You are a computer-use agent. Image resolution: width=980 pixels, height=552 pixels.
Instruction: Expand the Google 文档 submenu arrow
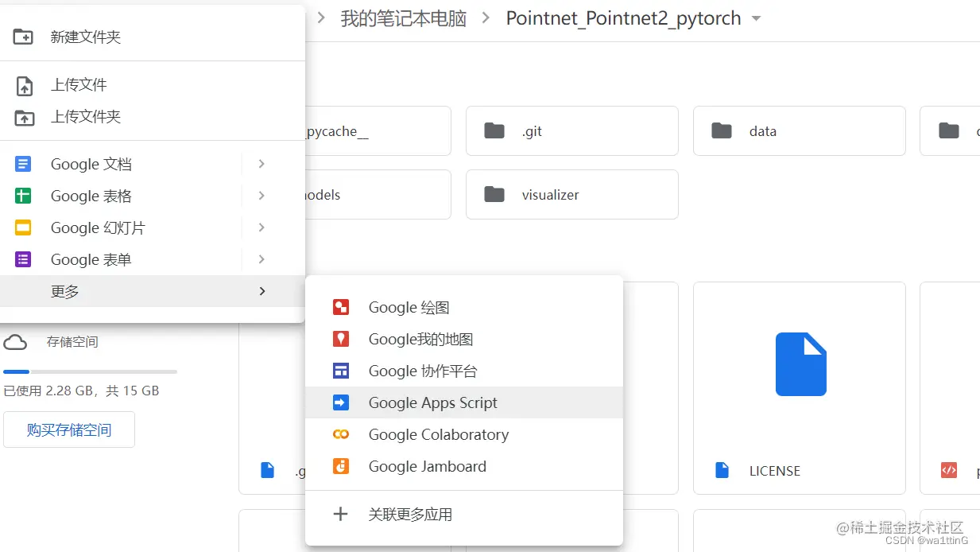tap(261, 164)
